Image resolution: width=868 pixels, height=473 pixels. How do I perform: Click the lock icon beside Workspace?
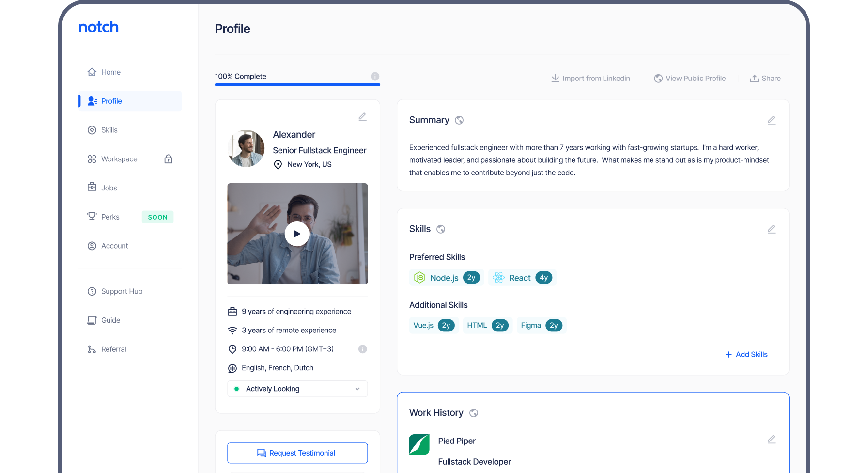click(x=169, y=159)
